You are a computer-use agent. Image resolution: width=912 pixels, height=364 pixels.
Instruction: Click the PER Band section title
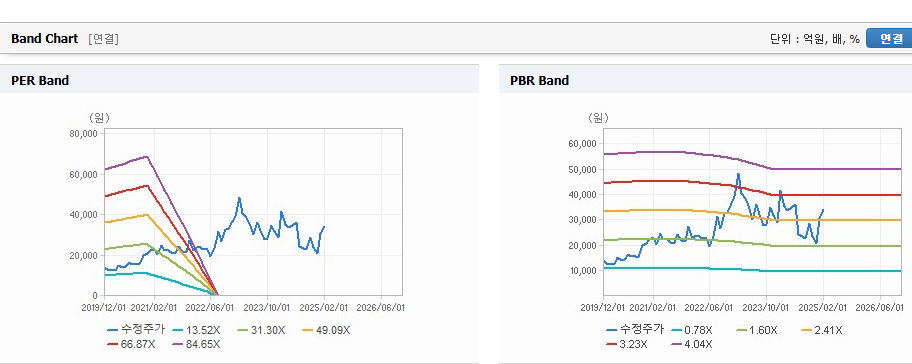(x=40, y=81)
